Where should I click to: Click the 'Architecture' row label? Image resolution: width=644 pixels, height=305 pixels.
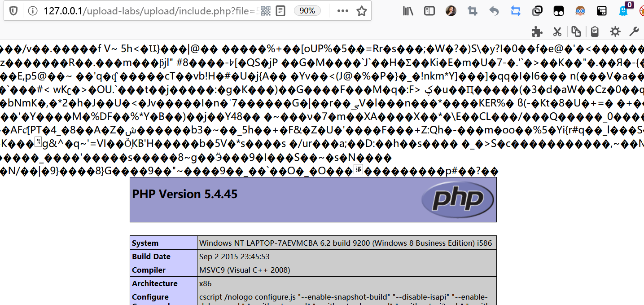[155, 283]
